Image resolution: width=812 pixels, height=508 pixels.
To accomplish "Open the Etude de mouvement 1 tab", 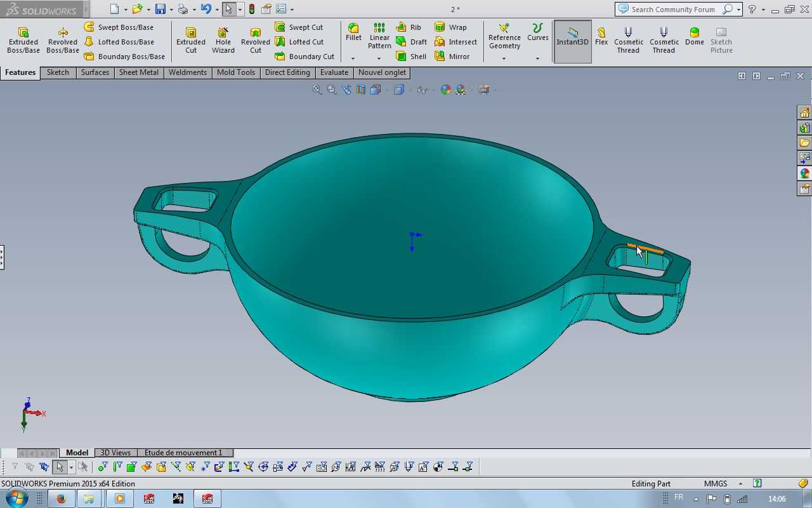I will pos(183,453).
